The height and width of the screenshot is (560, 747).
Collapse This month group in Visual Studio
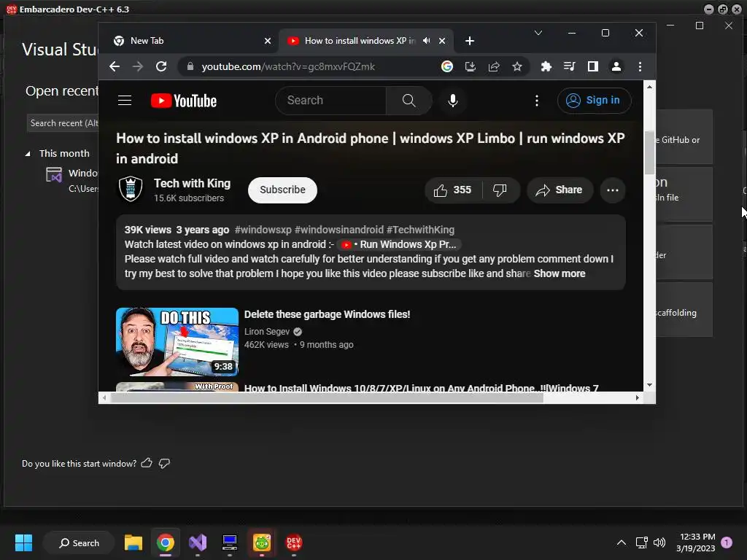click(28, 154)
